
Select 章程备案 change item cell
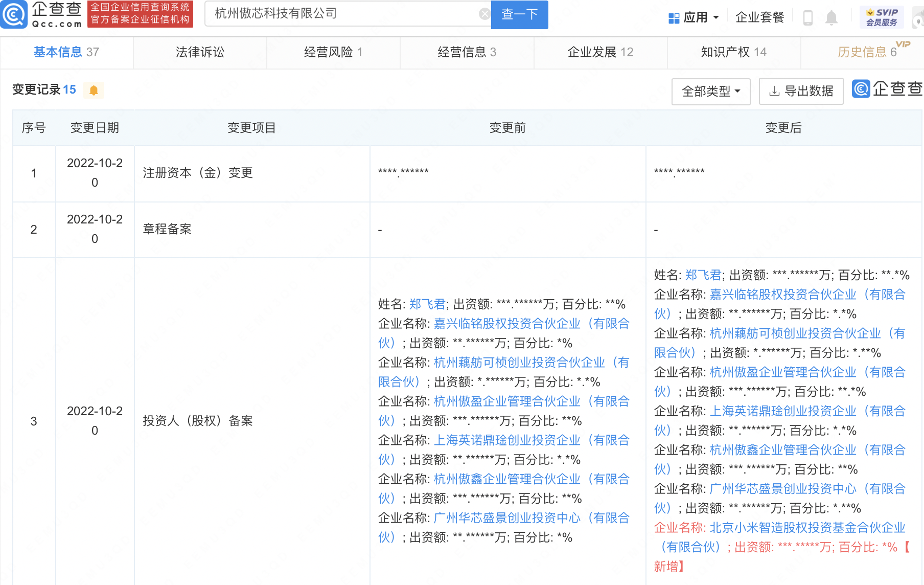(252, 230)
